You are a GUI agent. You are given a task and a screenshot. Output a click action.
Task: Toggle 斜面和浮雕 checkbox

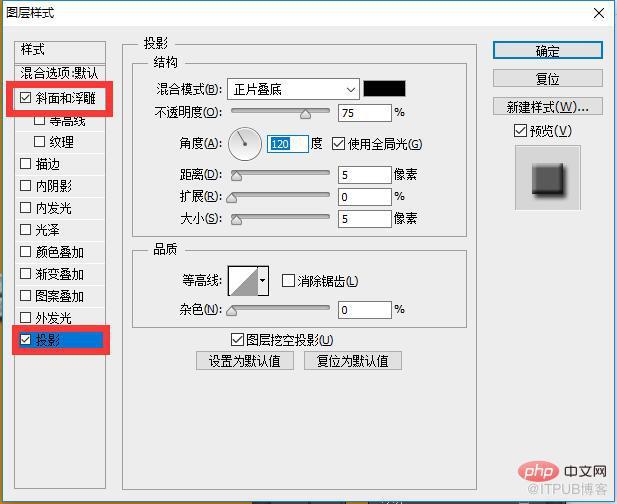tap(26, 98)
